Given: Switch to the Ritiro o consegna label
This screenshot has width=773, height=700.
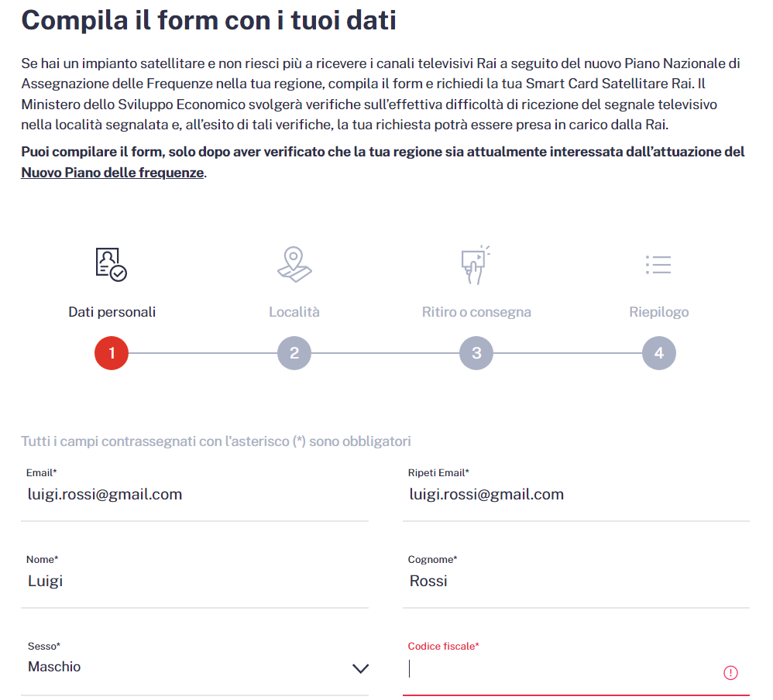Looking at the screenshot, I should (476, 312).
